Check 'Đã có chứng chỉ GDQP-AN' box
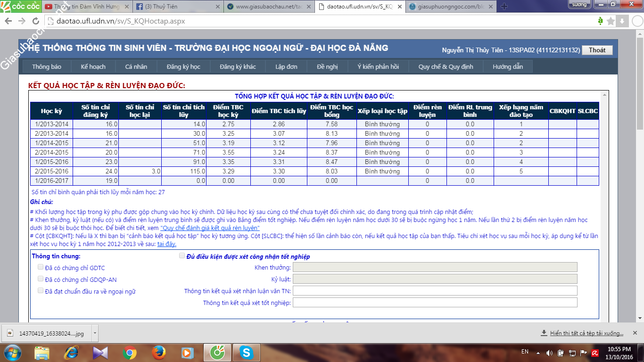 point(41,279)
